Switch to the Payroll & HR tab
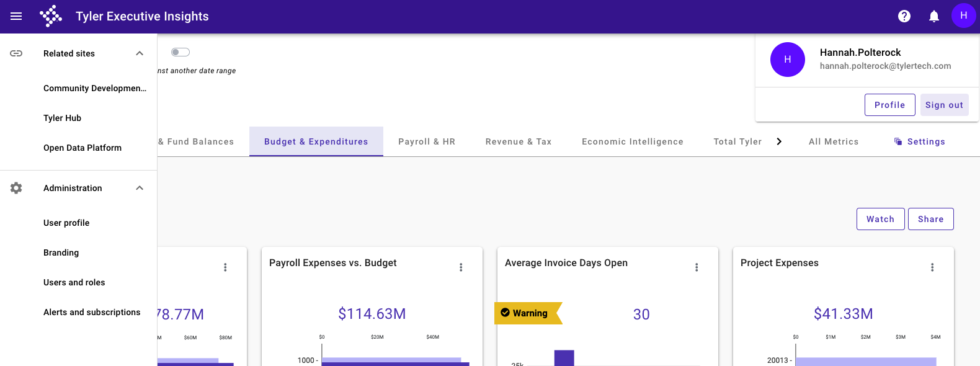 point(427,141)
